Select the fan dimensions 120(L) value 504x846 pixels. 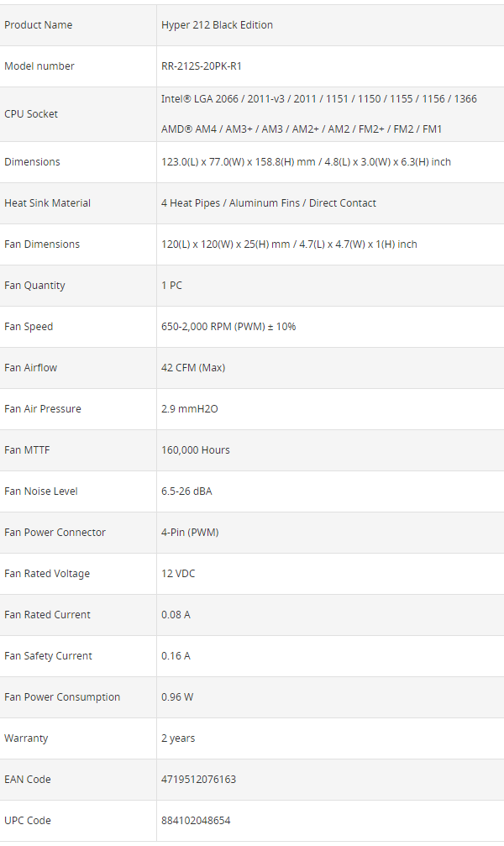pos(289,244)
